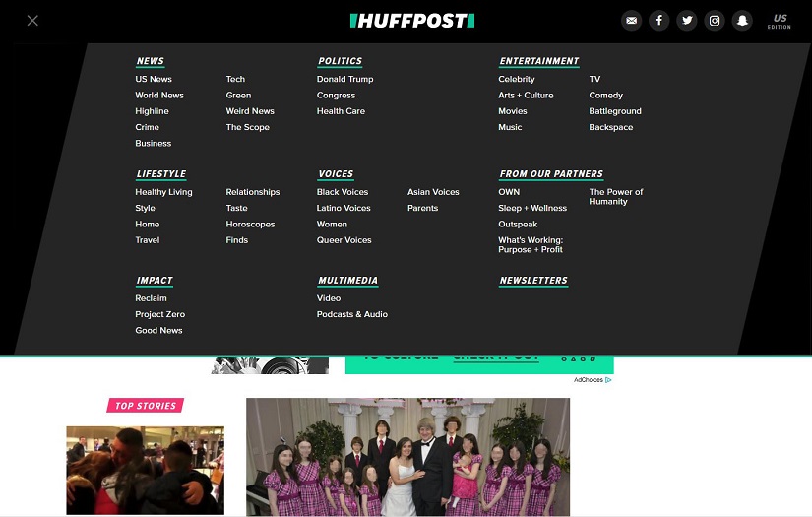Open Sleep + Wellness link
The image size is (812, 517).
532,208
